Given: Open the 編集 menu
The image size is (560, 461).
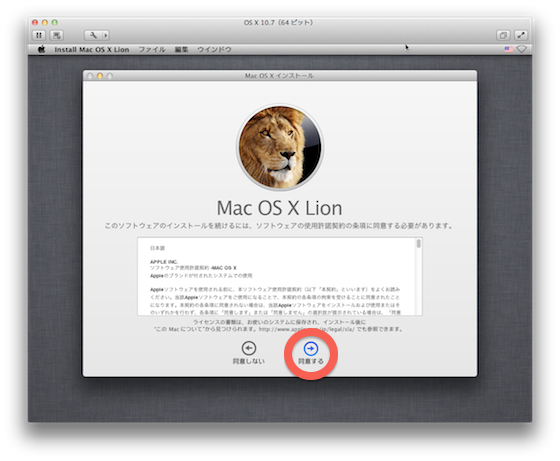Looking at the screenshot, I should click(181, 50).
